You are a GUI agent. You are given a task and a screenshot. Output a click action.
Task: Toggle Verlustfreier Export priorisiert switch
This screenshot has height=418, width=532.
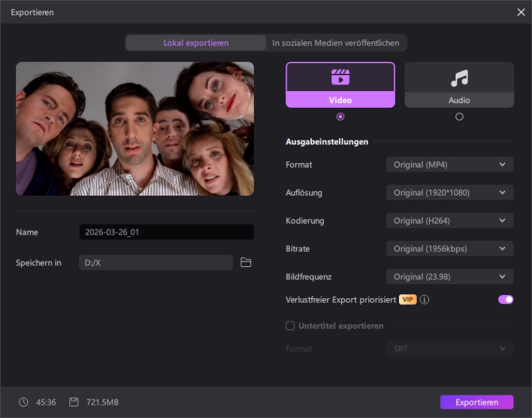[505, 300]
